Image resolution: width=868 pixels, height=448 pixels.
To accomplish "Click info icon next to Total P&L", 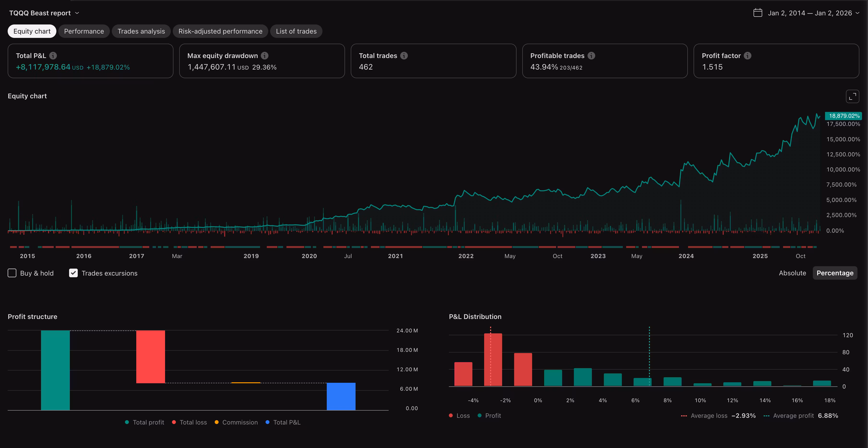I will click(53, 56).
